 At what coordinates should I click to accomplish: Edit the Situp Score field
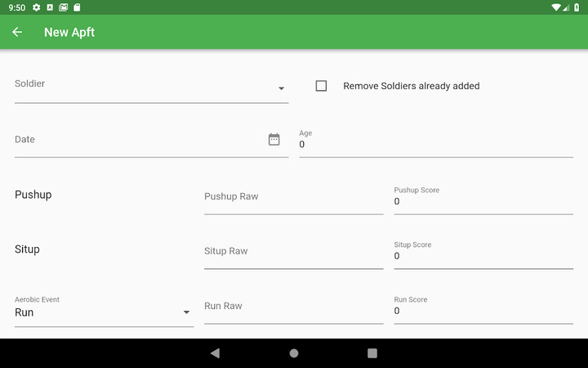[483, 255]
